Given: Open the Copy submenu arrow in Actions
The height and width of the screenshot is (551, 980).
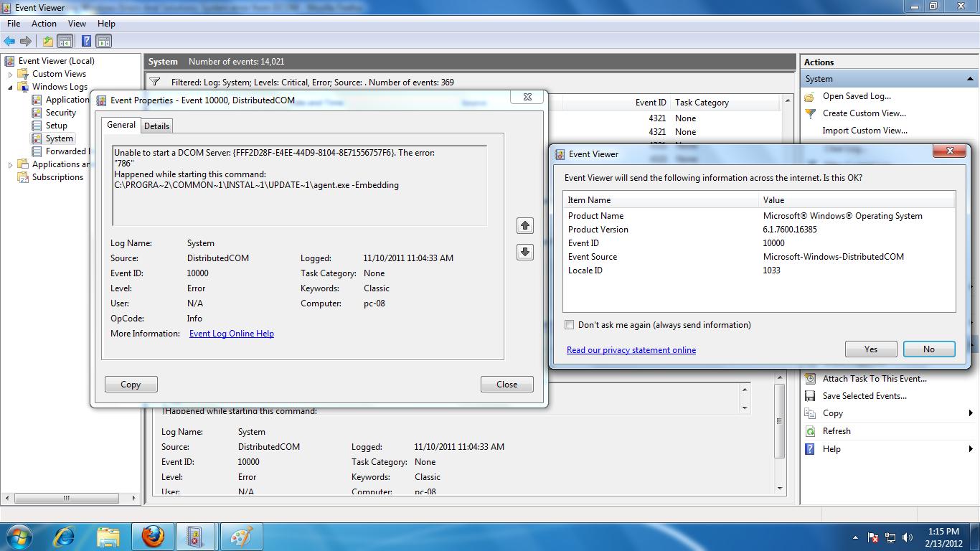Looking at the screenshot, I should (x=971, y=413).
